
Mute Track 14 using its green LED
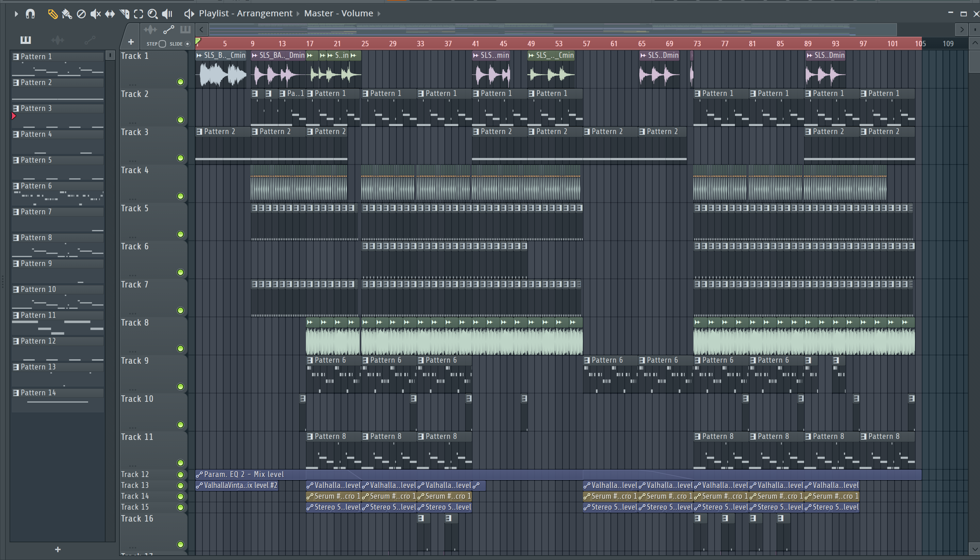[180, 496]
